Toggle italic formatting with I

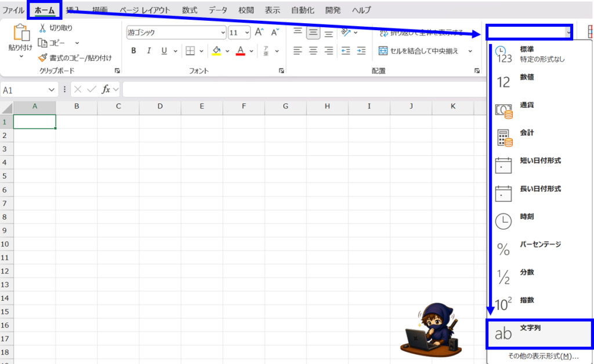coord(149,50)
